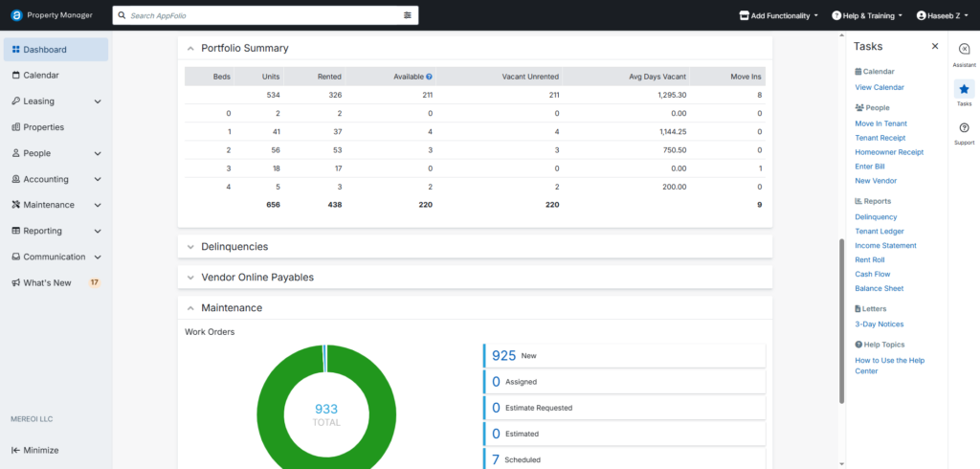Click the AppFolio logo icon

click(17, 15)
